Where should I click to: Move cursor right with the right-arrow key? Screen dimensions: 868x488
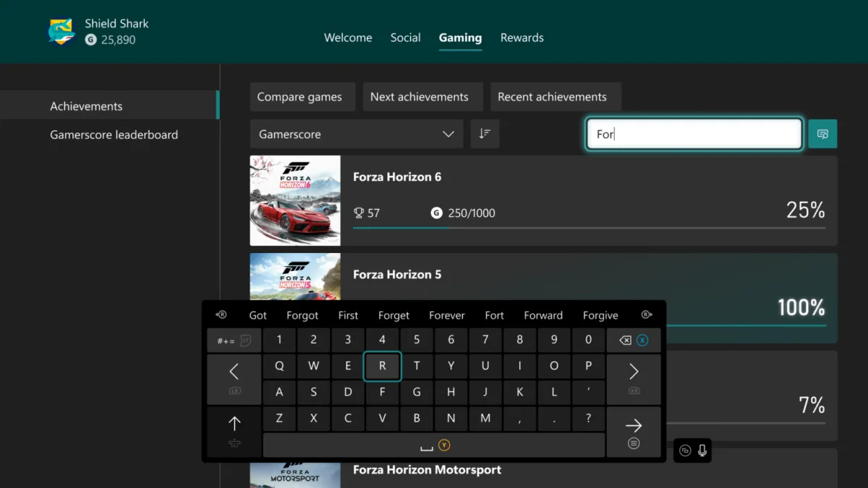pyautogui.click(x=634, y=379)
